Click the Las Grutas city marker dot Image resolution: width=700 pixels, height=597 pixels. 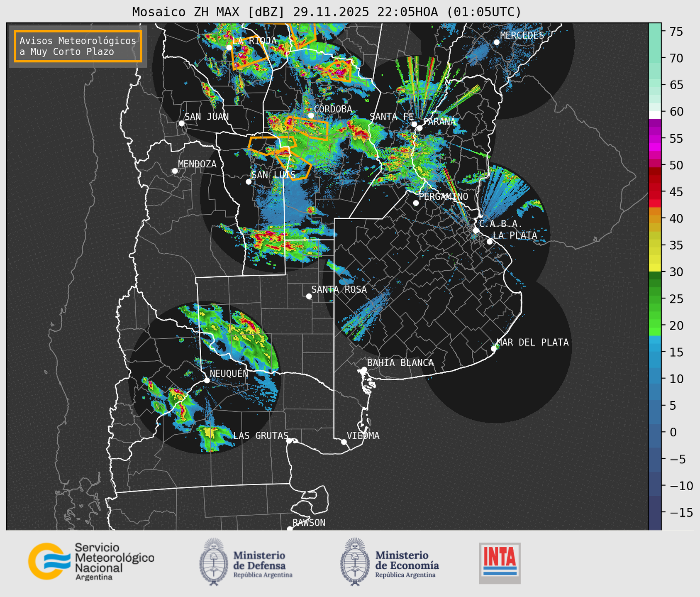pyautogui.click(x=289, y=441)
